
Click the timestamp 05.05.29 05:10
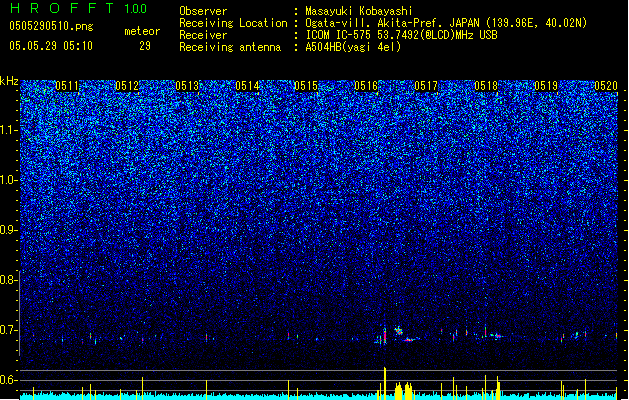(x=51, y=46)
